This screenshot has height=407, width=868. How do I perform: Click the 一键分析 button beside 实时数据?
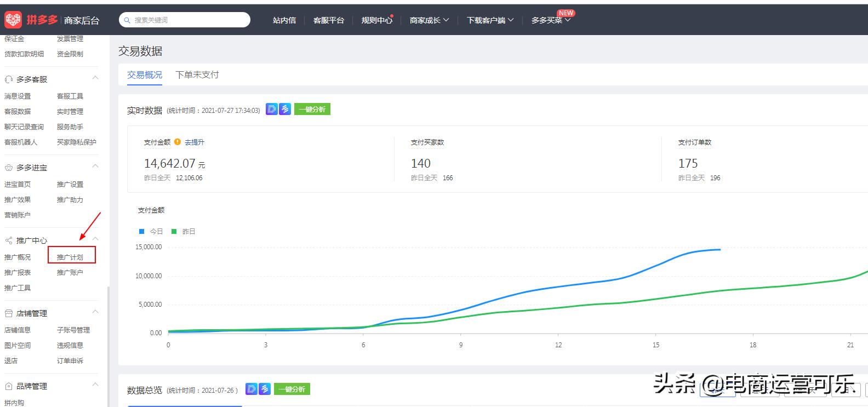[x=312, y=109]
